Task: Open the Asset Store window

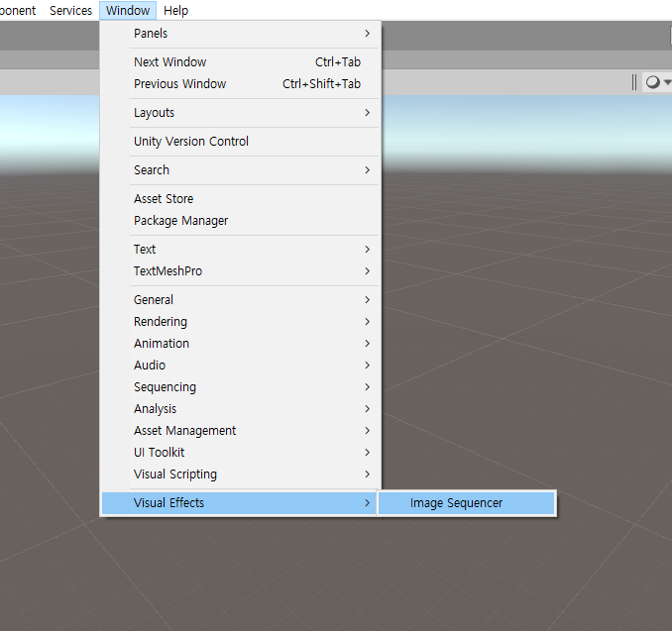Action: point(241,199)
